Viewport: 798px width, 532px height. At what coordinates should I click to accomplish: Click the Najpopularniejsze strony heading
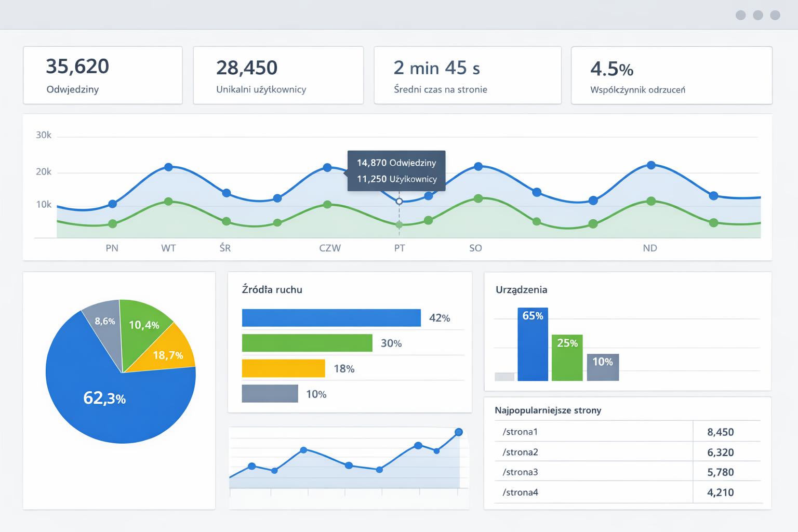[548, 410]
